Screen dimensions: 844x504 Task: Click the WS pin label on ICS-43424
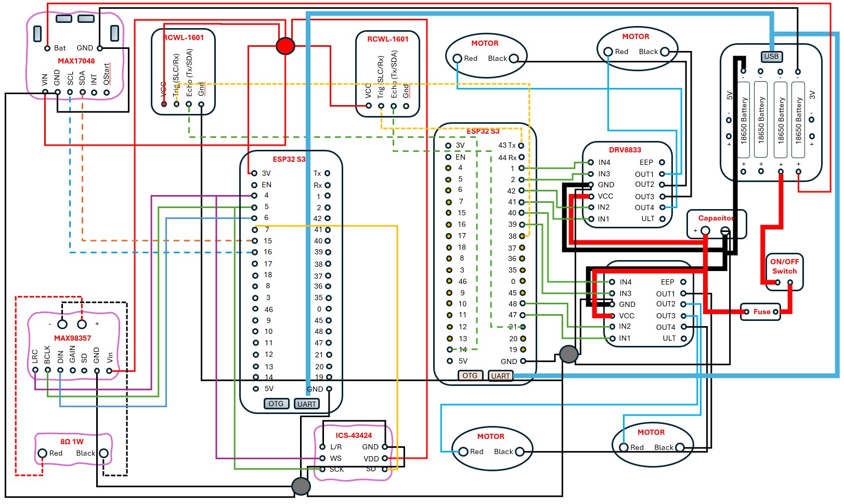(336, 458)
